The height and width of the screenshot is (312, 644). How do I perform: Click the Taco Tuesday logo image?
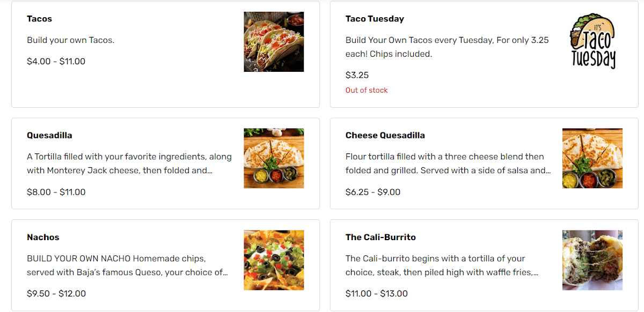click(592, 42)
